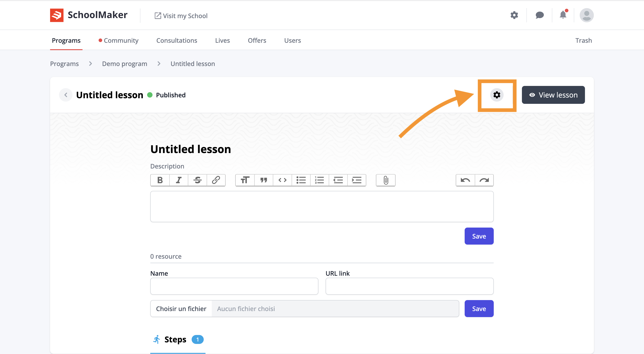The width and height of the screenshot is (644, 354).
Task: Create a numbered list
Action: pyautogui.click(x=320, y=180)
